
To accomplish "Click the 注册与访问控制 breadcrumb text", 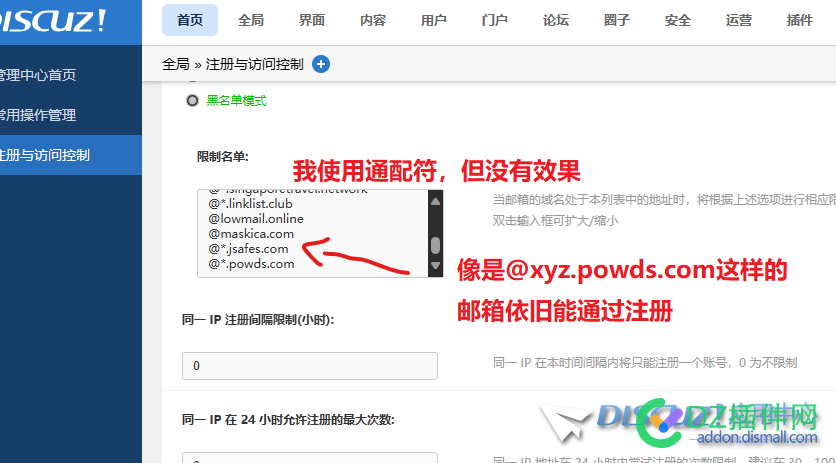I will click(254, 65).
